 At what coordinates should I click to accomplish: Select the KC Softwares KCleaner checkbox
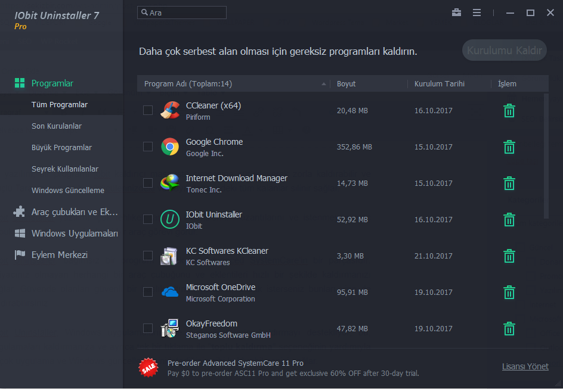click(x=148, y=256)
